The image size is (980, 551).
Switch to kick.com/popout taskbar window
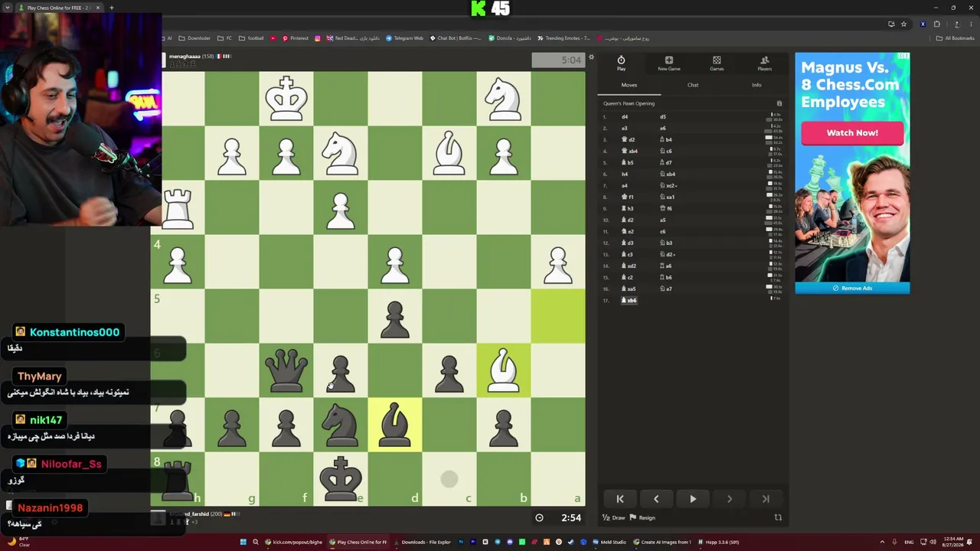[294, 542]
